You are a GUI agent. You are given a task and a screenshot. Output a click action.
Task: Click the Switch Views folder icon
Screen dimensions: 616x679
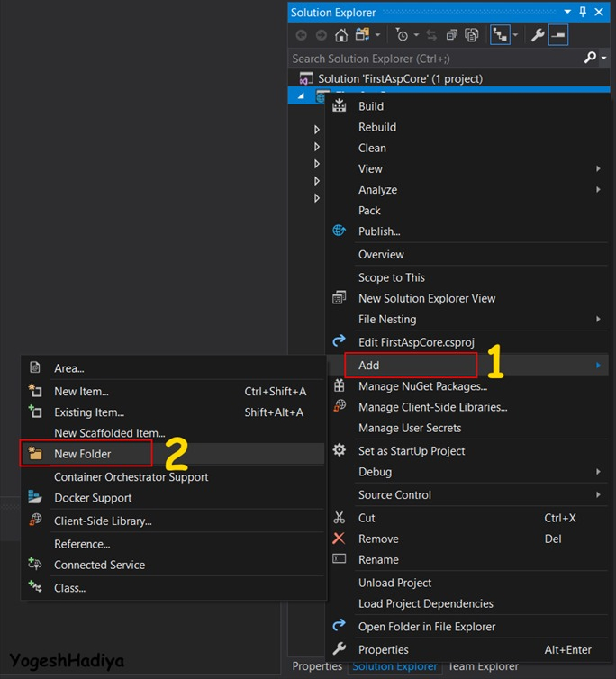[x=362, y=34]
